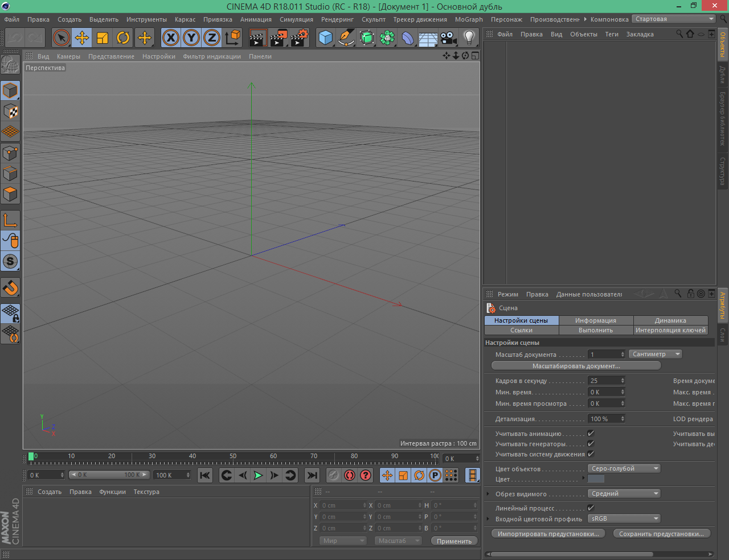Open the Обрез видимого Средний dropdown

tap(624, 493)
